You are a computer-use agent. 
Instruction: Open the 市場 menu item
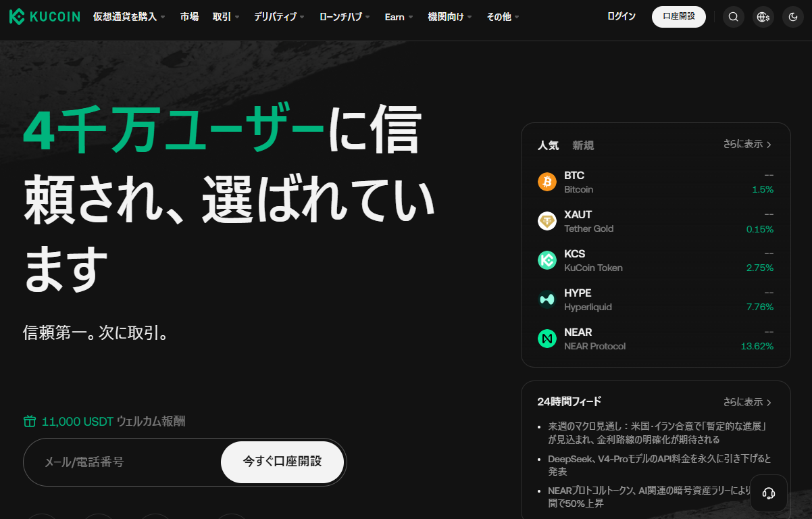[x=189, y=17]
